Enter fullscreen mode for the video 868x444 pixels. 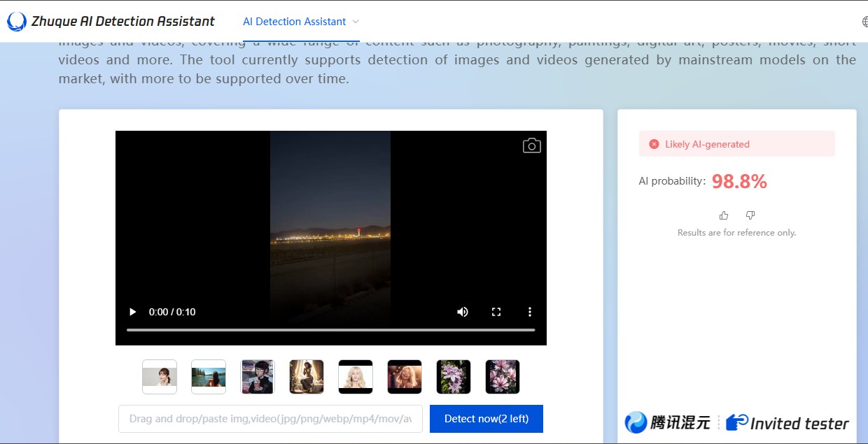(x=496, y=312)
